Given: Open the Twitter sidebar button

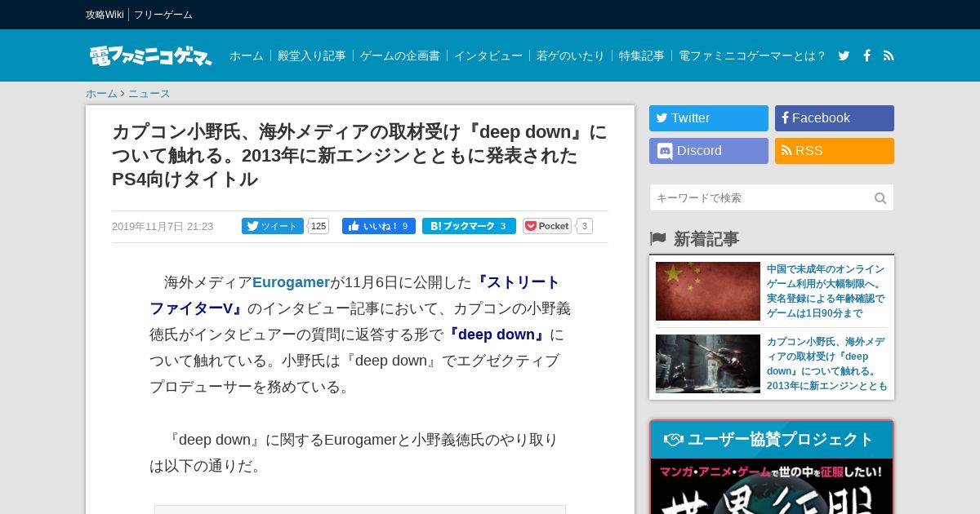Looking at the screenshot, I should 709,118.
